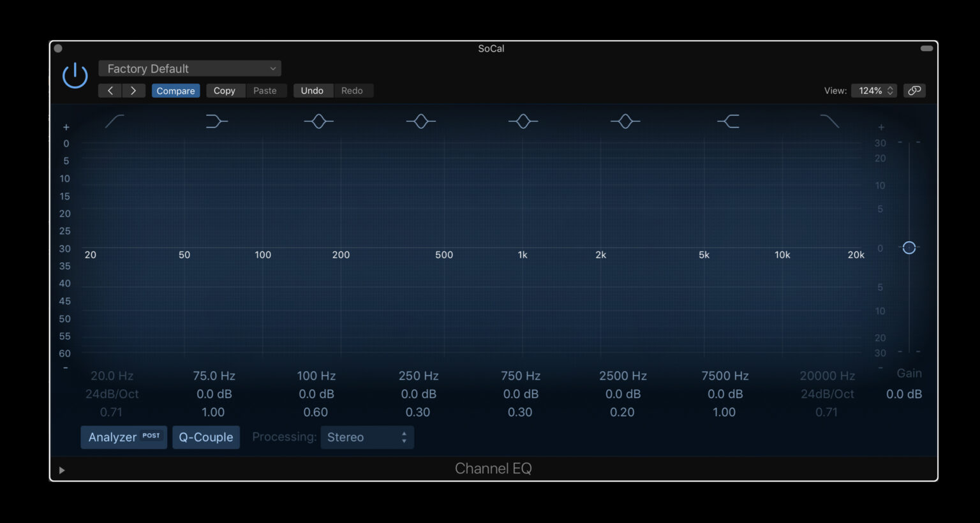Toggle the Analyzer POST button
This screenshot has width=980, height=523.
123,437
